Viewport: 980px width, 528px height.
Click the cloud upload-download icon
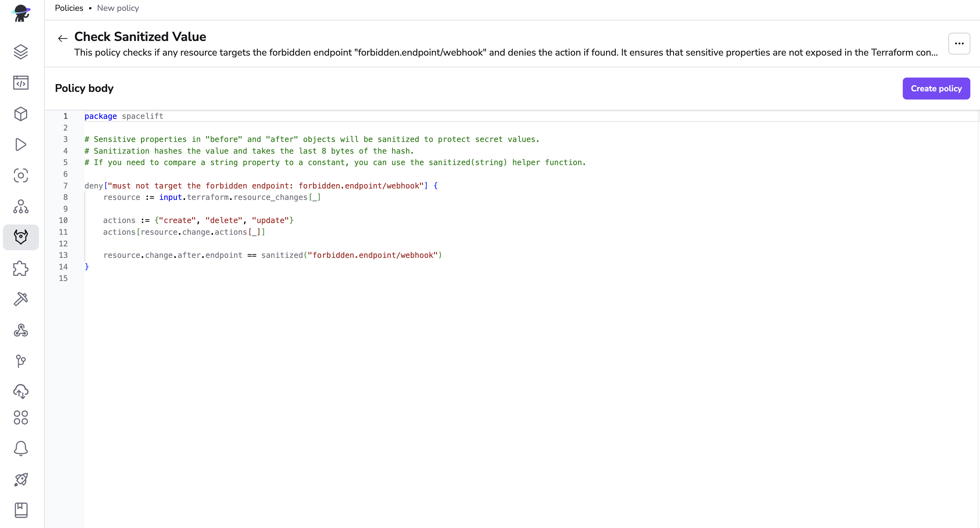coord(20,391)
